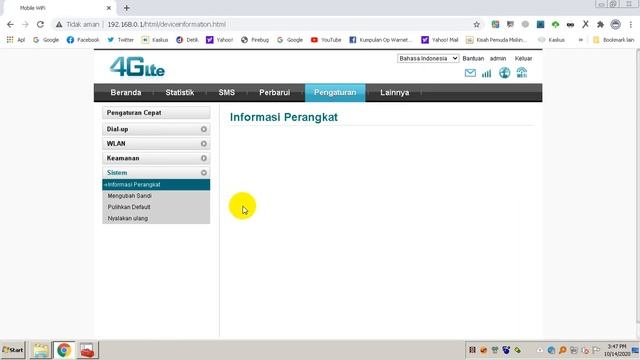
Task: Switch to Statistik tab
Action: click(x=180, y=93)
